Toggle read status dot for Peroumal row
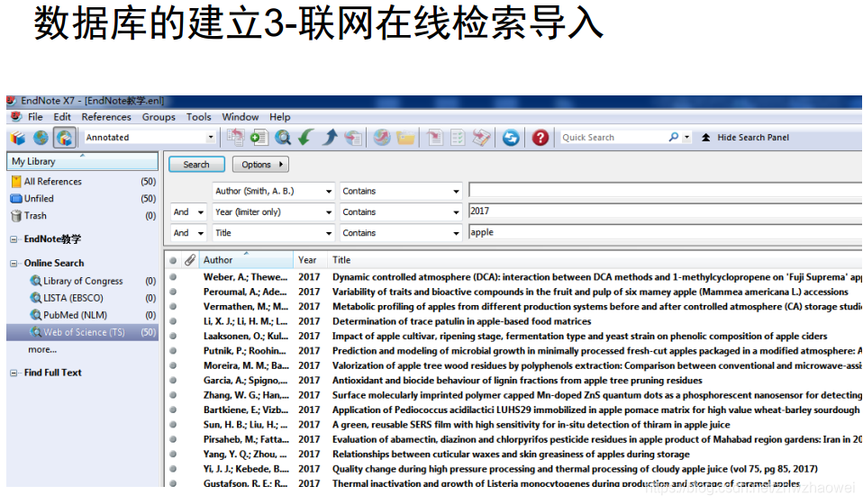Screen dimensions: 863x504 (x=173, y=292)
